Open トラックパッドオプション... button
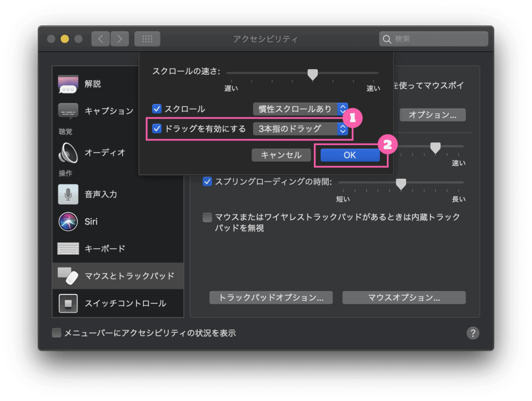 click(271, 298)
